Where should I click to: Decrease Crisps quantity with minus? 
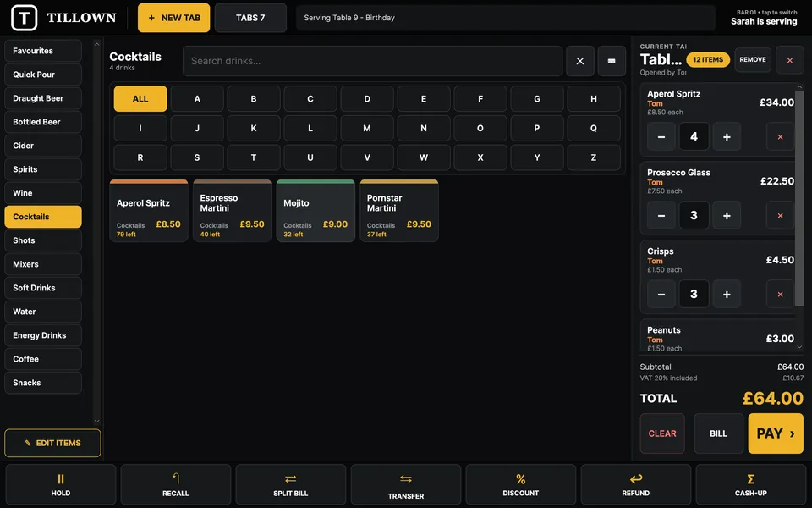(x=661, y=295)
